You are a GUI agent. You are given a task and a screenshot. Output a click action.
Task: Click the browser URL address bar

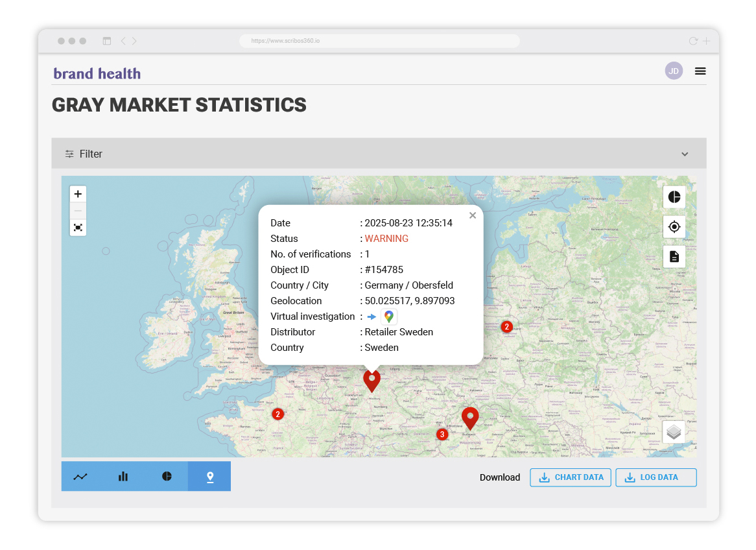click(379, 41)
